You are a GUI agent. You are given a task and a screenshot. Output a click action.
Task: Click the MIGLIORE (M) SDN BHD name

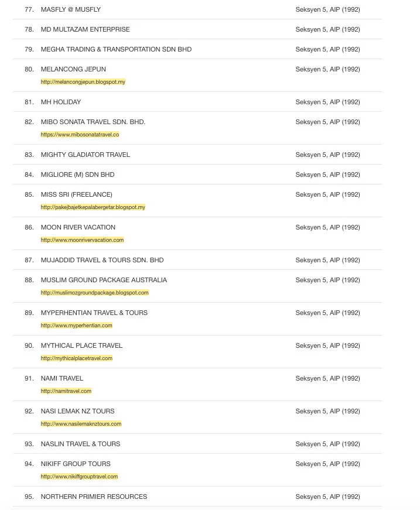[77, 174]
